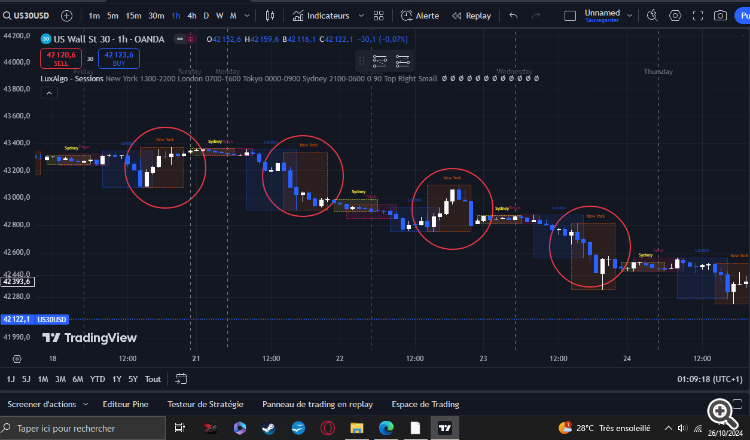The width and height of the screenshot is (750, 440).
Task: Select the 5m timeframe
Action: click(x=113, y=16)
